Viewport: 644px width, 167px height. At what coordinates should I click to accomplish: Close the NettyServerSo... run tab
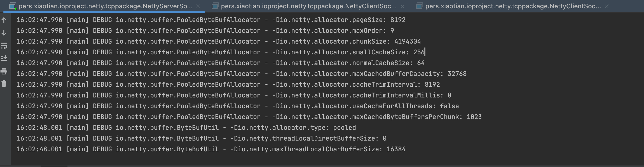[x=198, y=7]
